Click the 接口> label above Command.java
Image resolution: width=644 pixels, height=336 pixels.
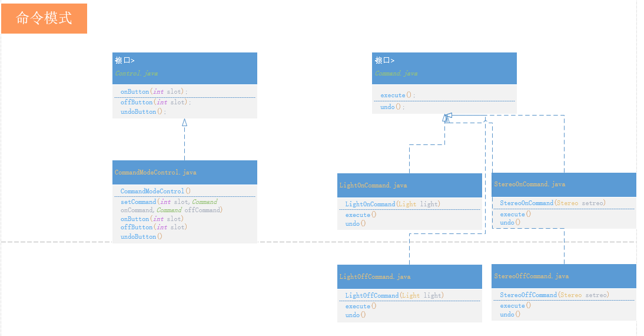(384, 61)
